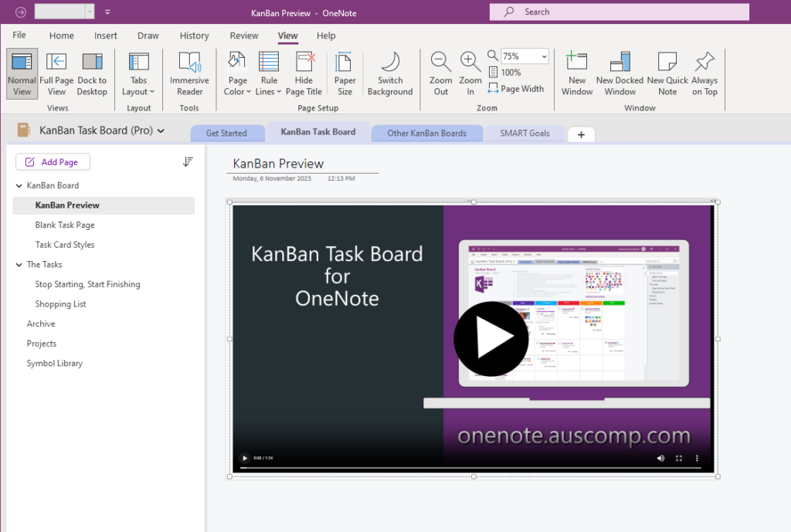
Task: Open a New Docked Window
Action: click(619, 73)
